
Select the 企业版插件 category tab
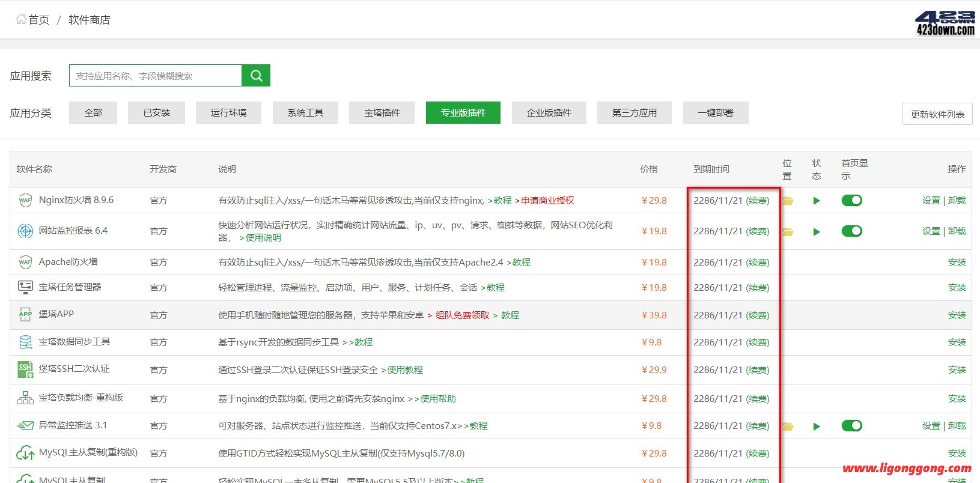point(549,112)
